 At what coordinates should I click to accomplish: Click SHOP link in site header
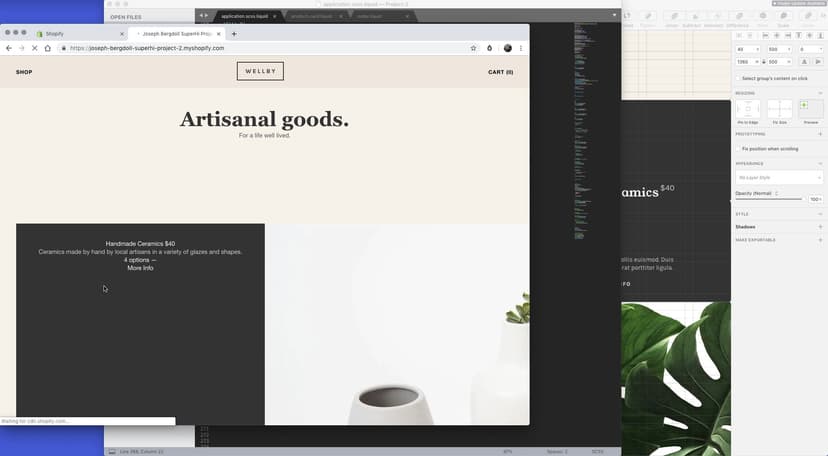(x=24, y=72)
